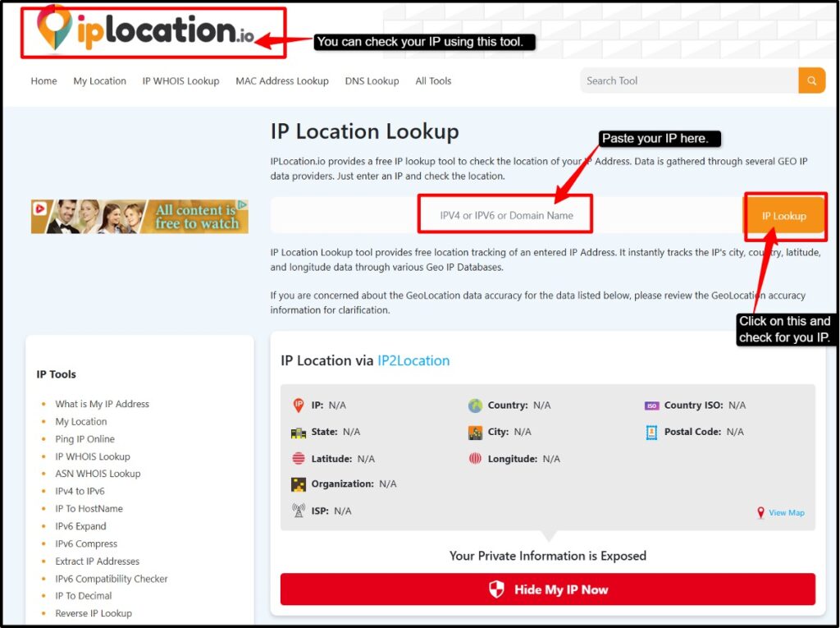The width and height of the screenshot is (840, 628).
Task: Open IP WHOIS Lookup in IP Tools sidebar
Action: tap(93, 456)
